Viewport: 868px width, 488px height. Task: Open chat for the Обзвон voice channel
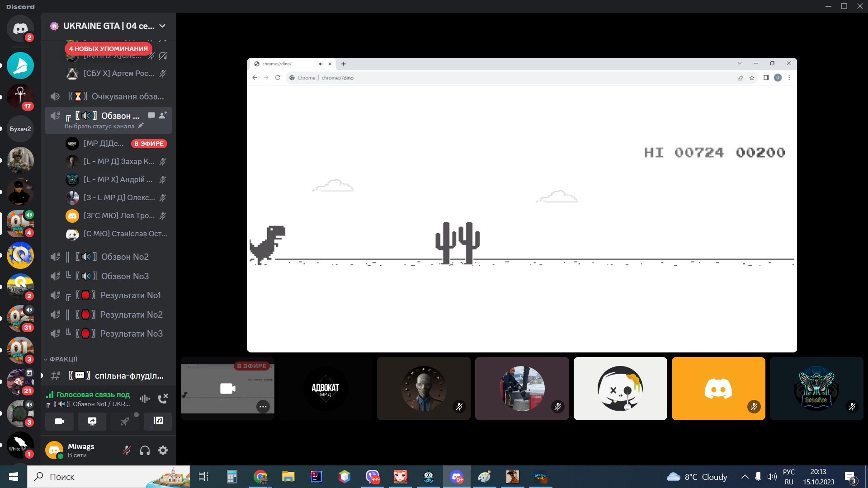coord(151,116)
